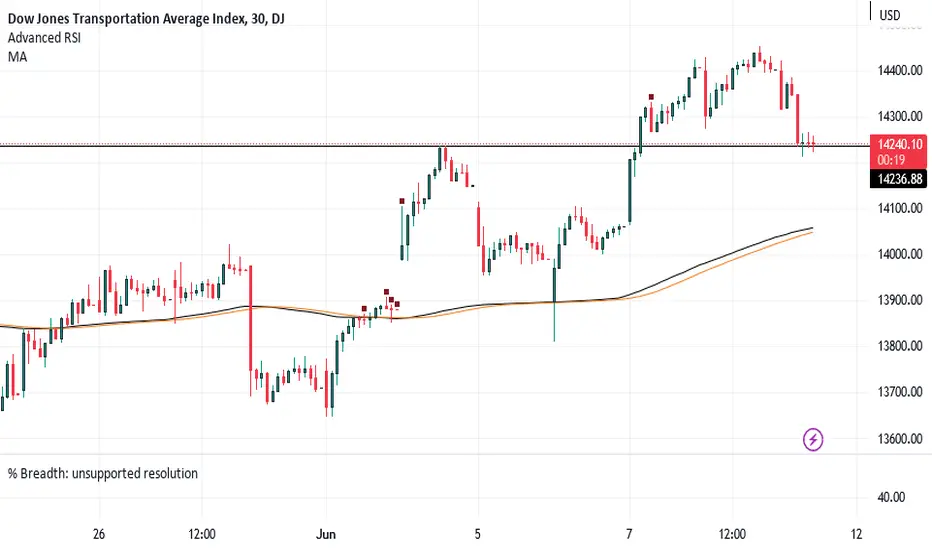Screen dimensions: 932x550
Task: Click the 14400.00 price axis label
Action: coord(900,70)
